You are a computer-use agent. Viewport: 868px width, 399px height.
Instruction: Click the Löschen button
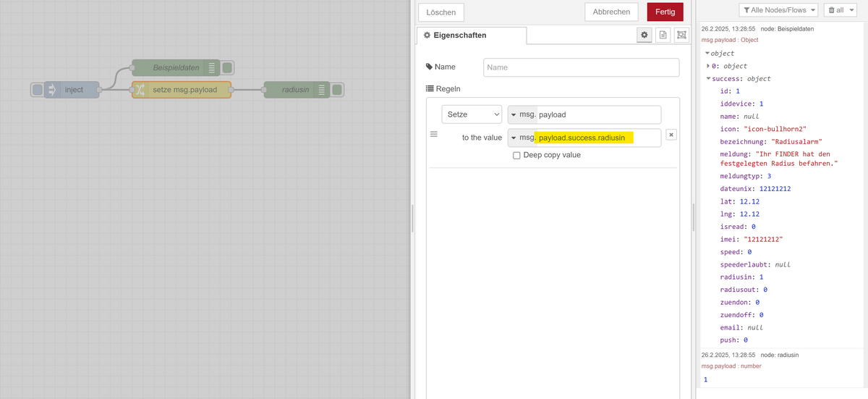pyautogui.click(x=441, y=12)
